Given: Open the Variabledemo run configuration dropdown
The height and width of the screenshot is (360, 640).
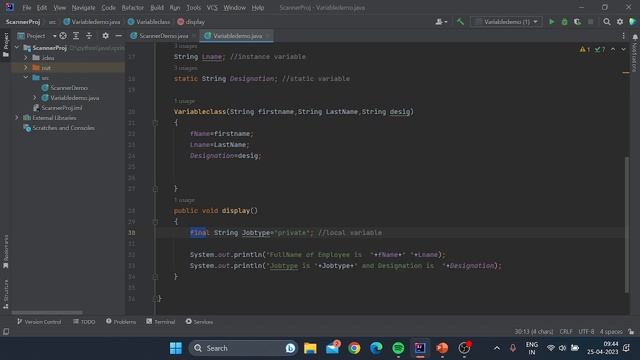Looking at the screenshot, I should tap(506, 22).
